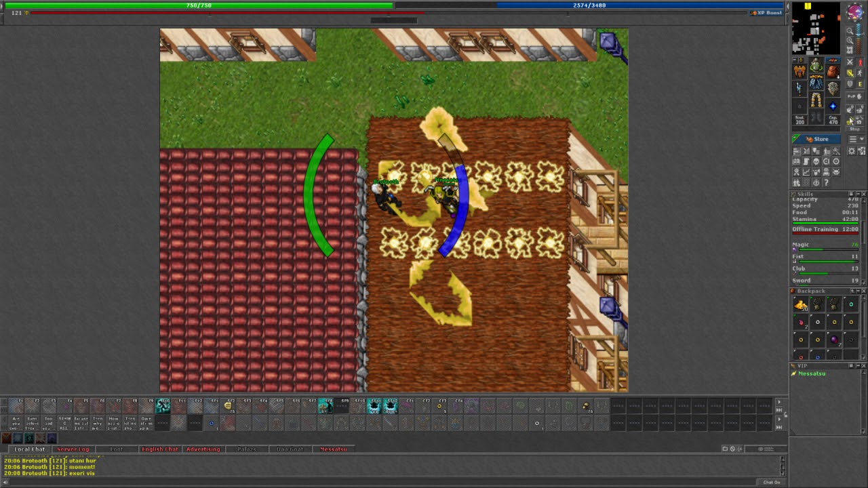The width and height of the screenshot is (868, 488).
Task: Zoom in the minimap with lower magnifier
Action: coord(850,40)
